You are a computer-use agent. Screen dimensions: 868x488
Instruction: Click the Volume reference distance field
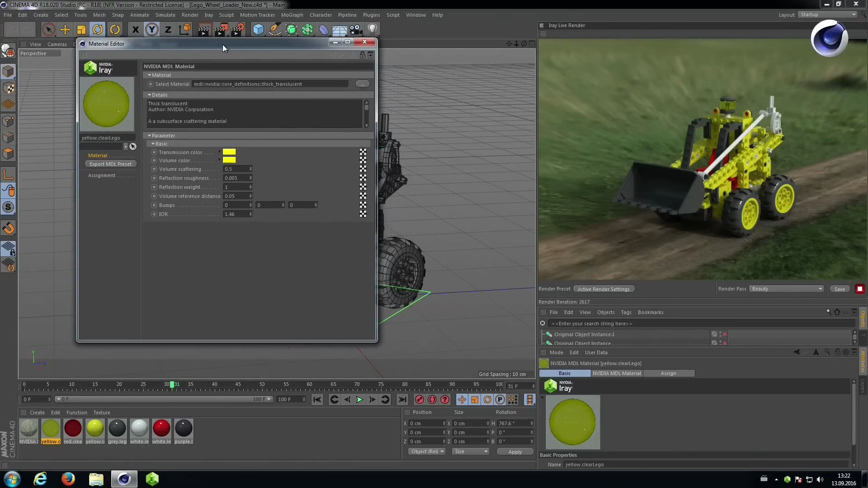click(237, 196)
